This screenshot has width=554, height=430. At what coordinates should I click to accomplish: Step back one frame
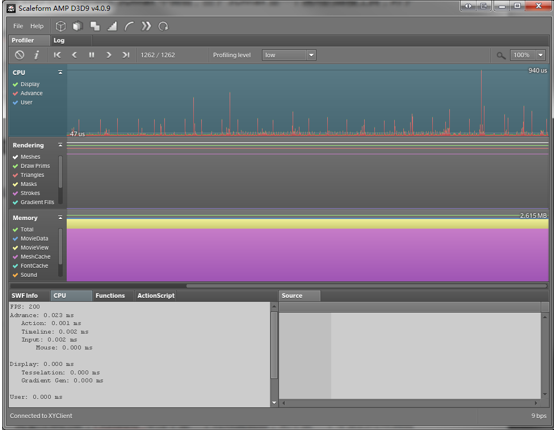[74, 55]
